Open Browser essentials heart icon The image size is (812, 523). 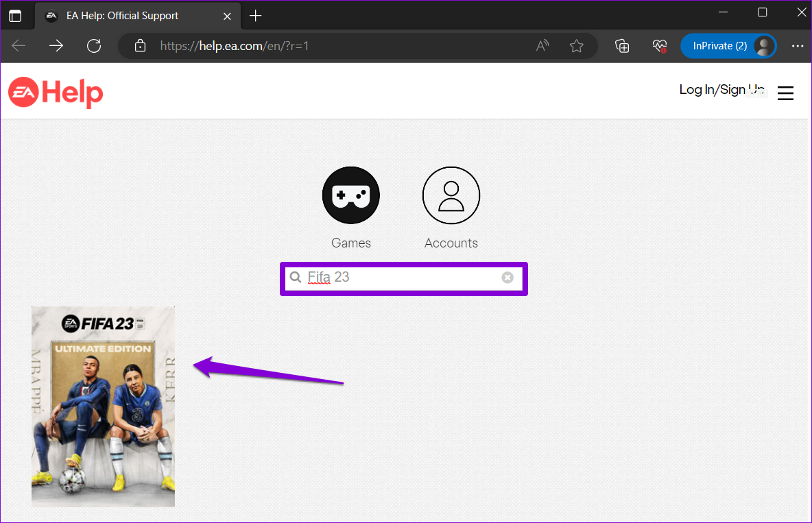pos(659,46)
